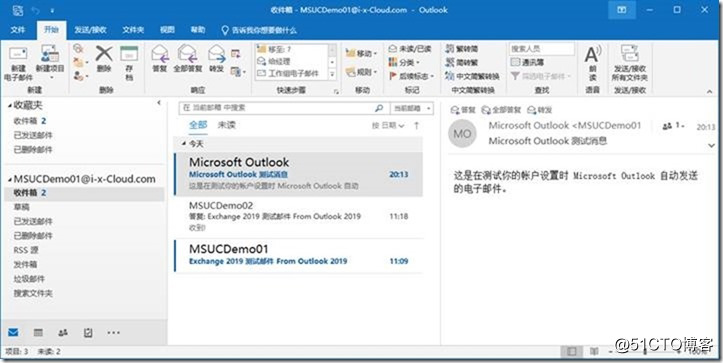Open the MSUCDemo01 message from 11:09
The width and height of the screenshot is (723, 363).
click(x=298, y=256)
